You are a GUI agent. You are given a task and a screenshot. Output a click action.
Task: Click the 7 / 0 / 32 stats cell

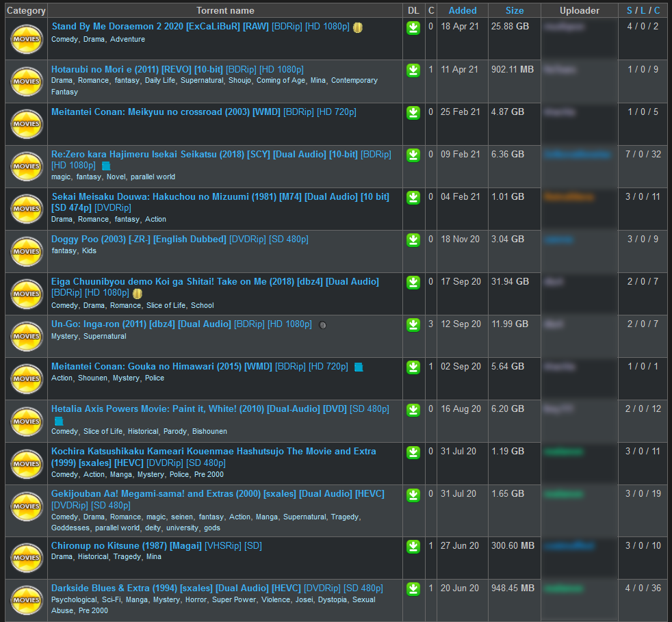click(x=643, y=166)
